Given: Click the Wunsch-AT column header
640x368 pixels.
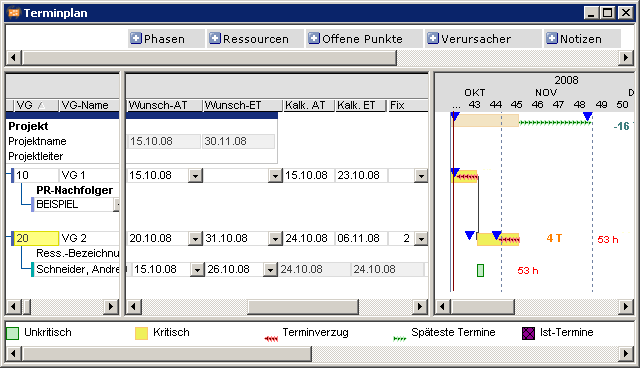Looking at the screenshot, I should click(164, 105).
